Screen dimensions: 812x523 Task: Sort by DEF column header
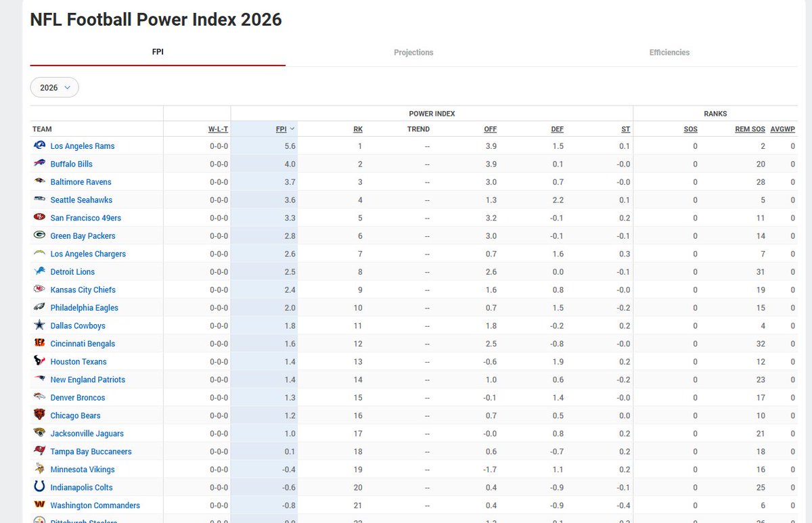pos(557,129)
